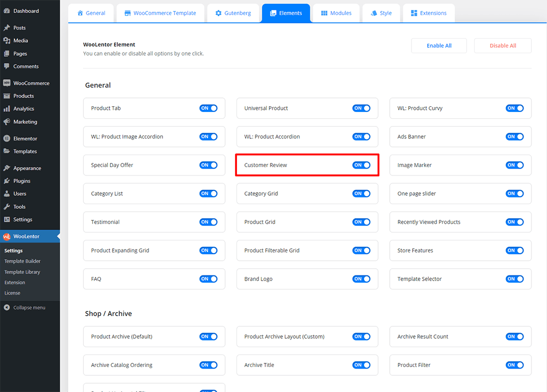Disable the Product Tab switch
The image size is (547, 392).
pos(208,108)
